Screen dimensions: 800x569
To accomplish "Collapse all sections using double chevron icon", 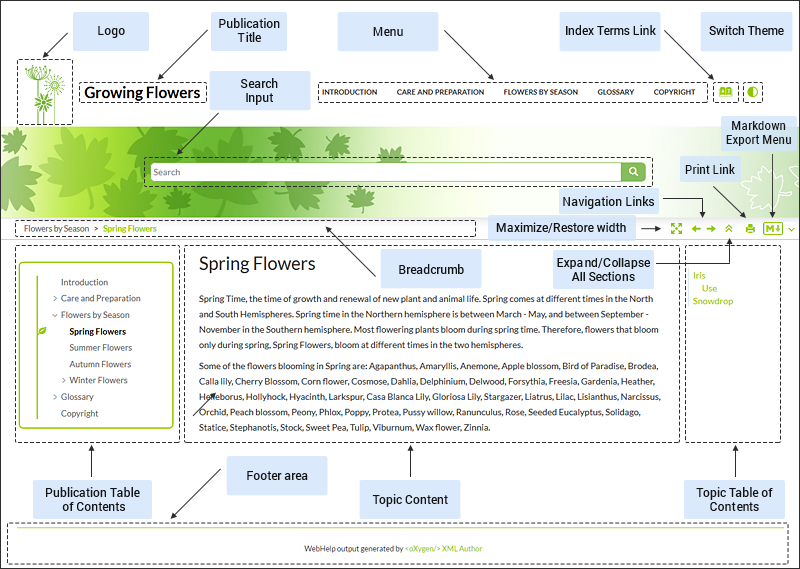I will [x=729, y=229].
